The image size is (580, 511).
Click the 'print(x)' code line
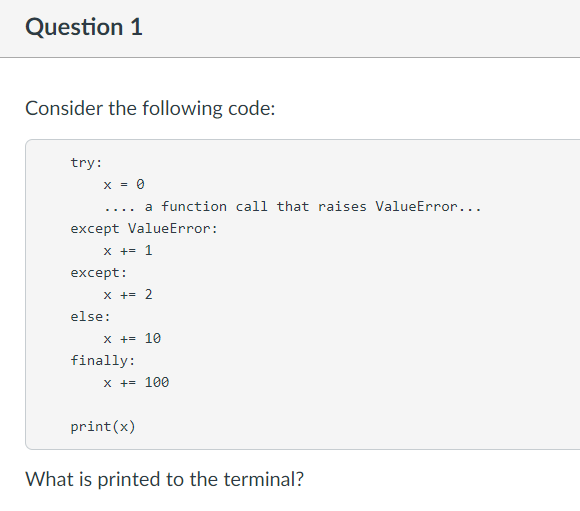pos(103,427)
